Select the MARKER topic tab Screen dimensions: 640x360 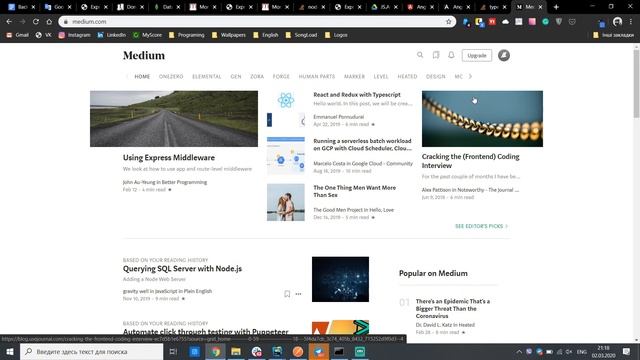354,76
